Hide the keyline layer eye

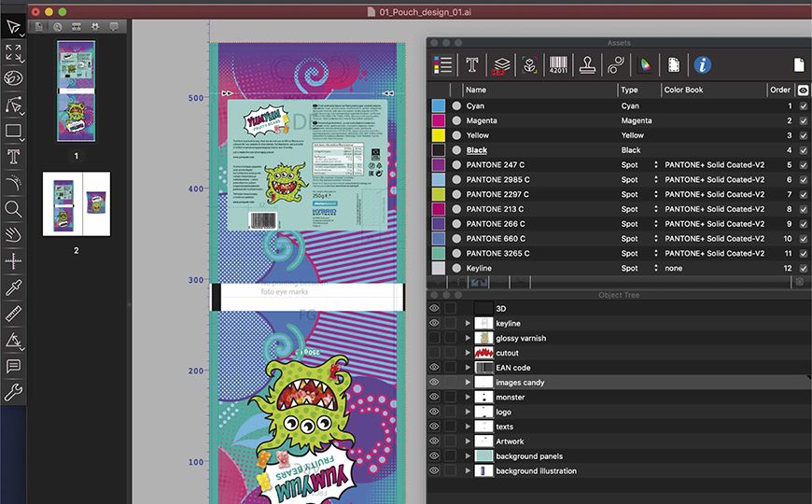(x=434, y=323)
